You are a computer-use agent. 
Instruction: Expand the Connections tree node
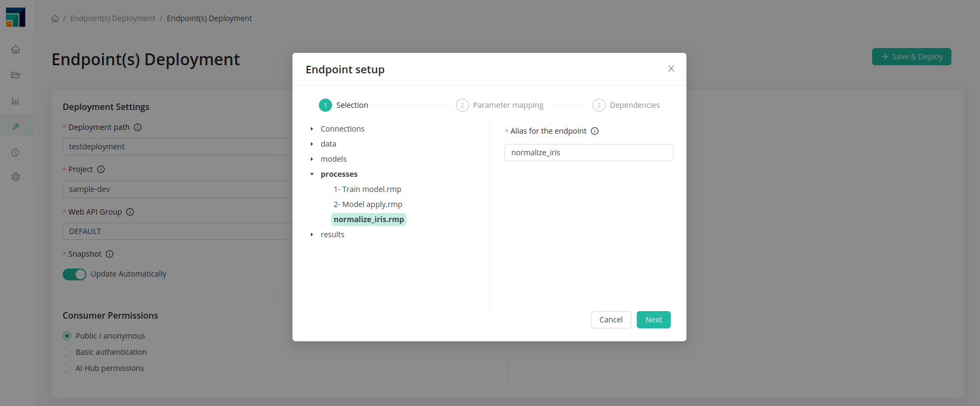point(312,129)
